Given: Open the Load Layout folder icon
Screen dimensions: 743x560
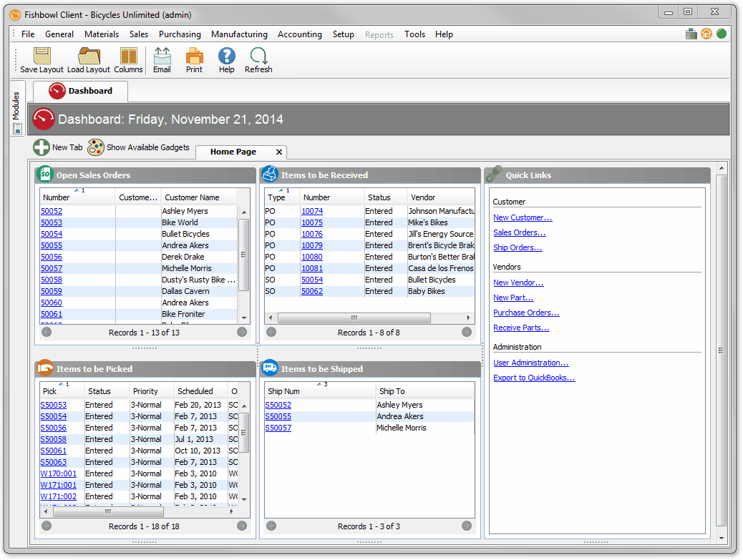Looking at the screenshot, I should pyautogui.click(x=89, y=56).
